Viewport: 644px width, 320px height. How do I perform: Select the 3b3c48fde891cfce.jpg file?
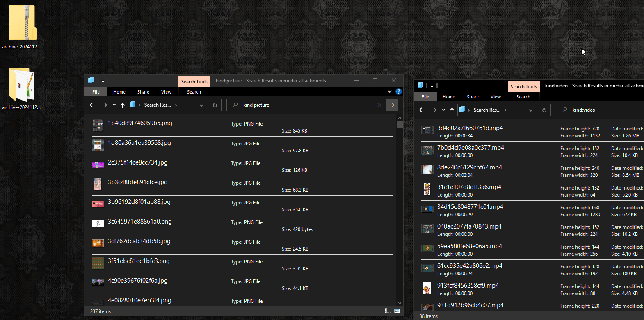coord(138,182)
